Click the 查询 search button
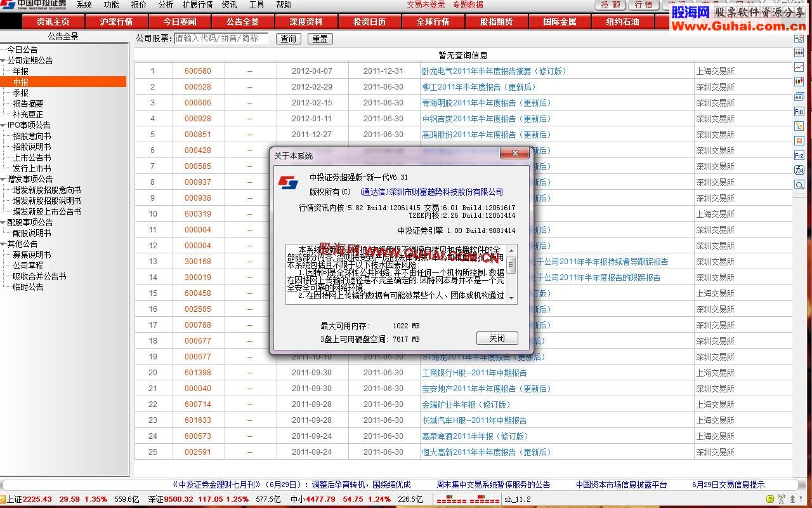Viewport: 812px width, 508px height. click(289, 39)
